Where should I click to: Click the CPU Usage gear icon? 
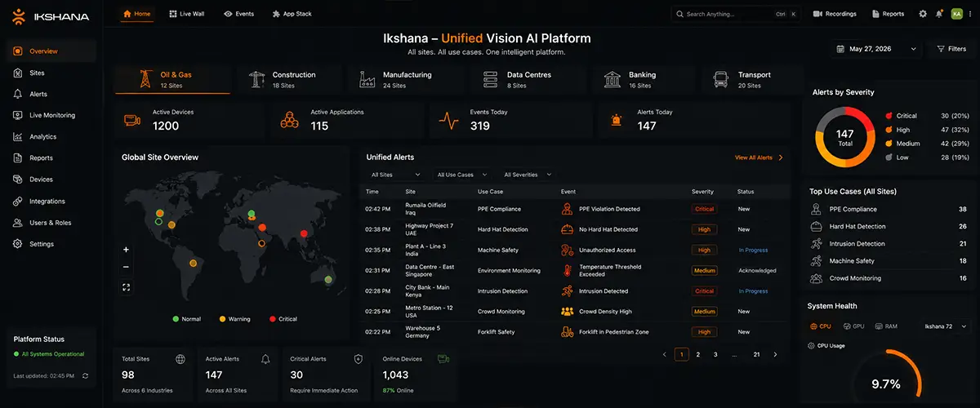811,345
